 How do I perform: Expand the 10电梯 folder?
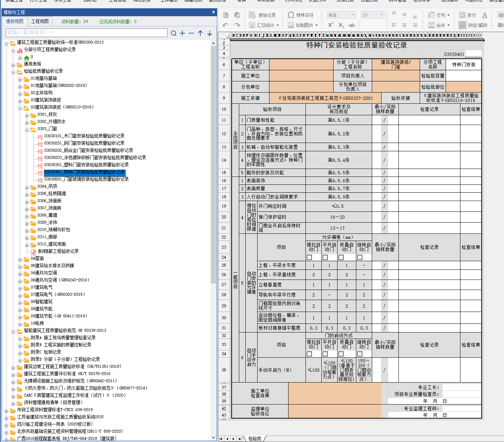click(x=20, y=324)
